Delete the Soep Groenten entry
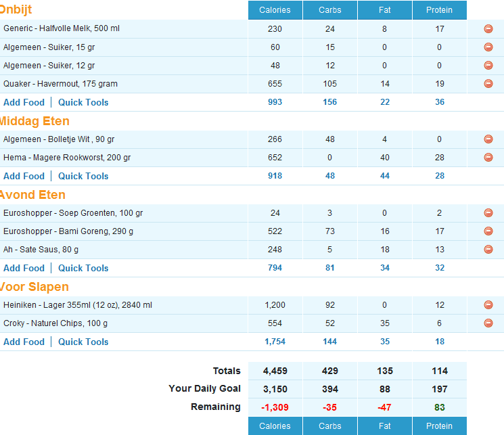The image size is (504, 435). click(488, 213)
